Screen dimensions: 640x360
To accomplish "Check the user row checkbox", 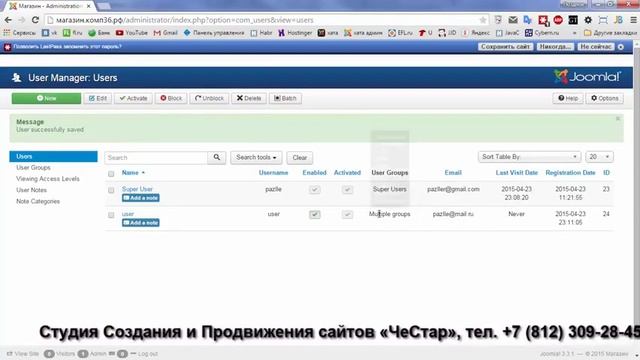I will [111, 215].
